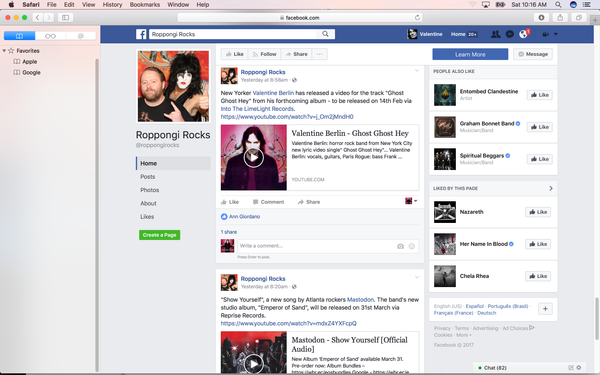Like Her Name In Blood page

pyautogui.click(x=538, y=244)
